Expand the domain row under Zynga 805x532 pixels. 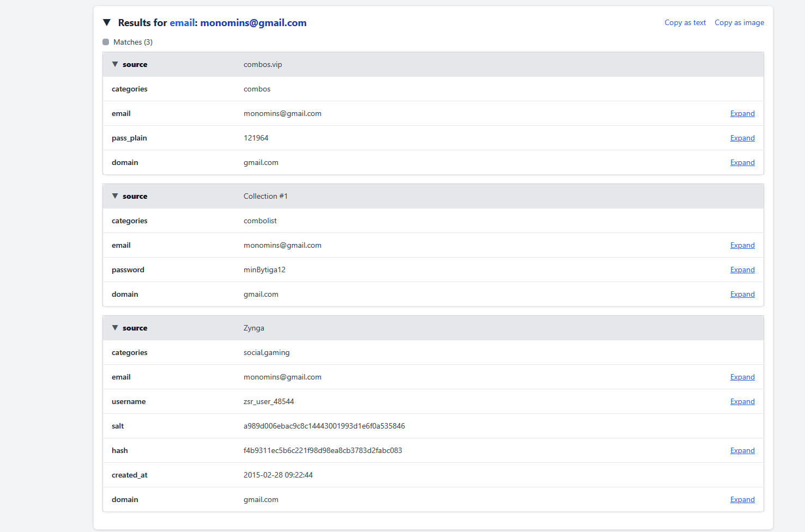[742, 500]
